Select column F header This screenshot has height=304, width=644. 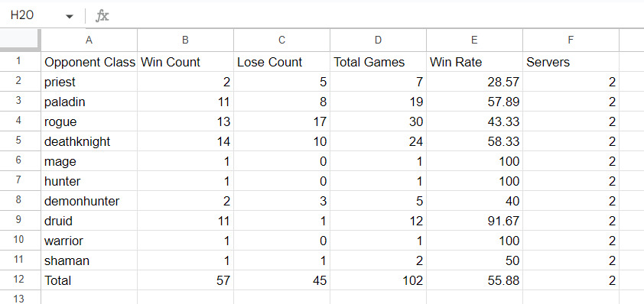tap(571, 40)
